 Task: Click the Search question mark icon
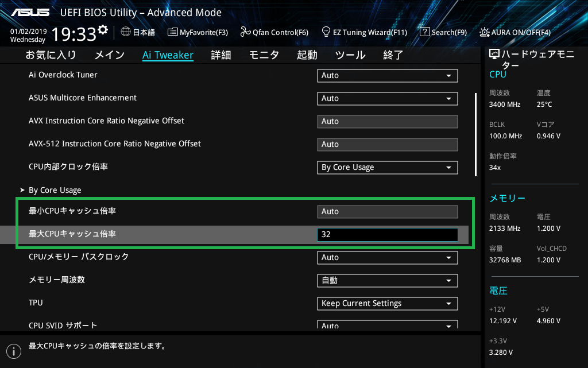424,32
